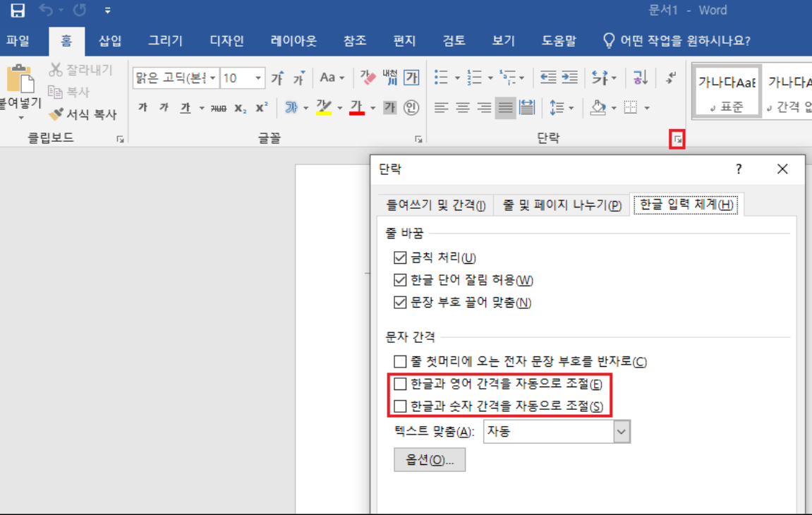Apply the red font color
Image resolution: width=812 pixels, height=515 pixels.
[x=357, y=107]
